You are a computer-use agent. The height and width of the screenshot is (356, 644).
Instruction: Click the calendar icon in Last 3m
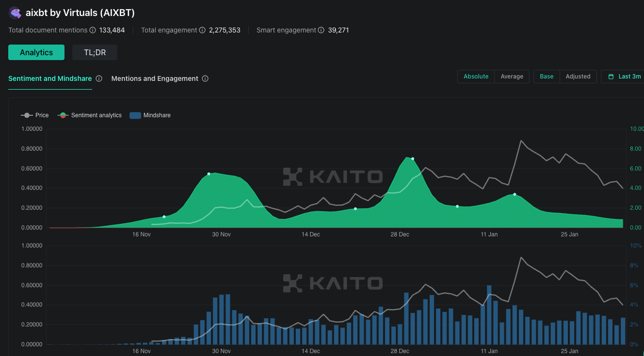click(x=612, y=77)
